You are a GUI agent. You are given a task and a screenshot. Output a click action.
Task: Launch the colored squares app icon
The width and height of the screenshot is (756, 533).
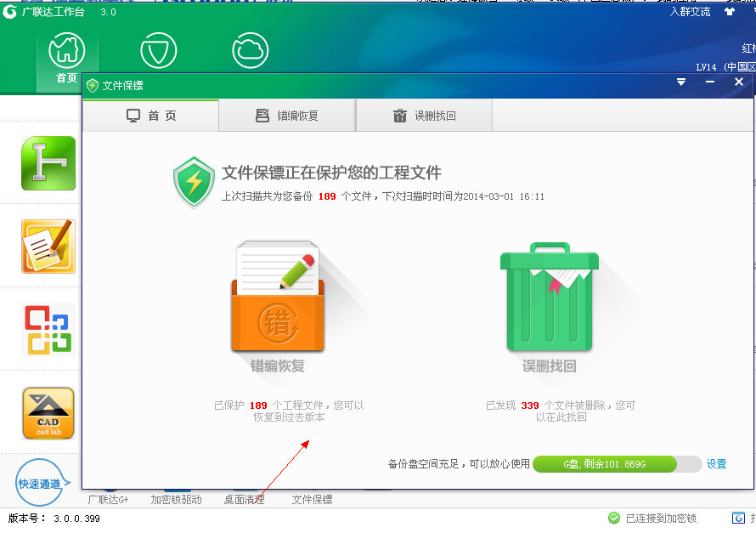point(48,330)
